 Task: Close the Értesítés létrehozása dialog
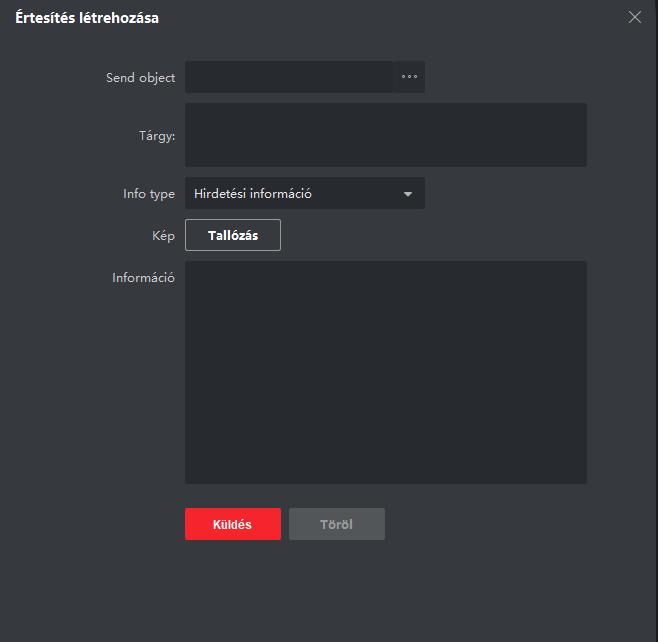coord(634,17)
